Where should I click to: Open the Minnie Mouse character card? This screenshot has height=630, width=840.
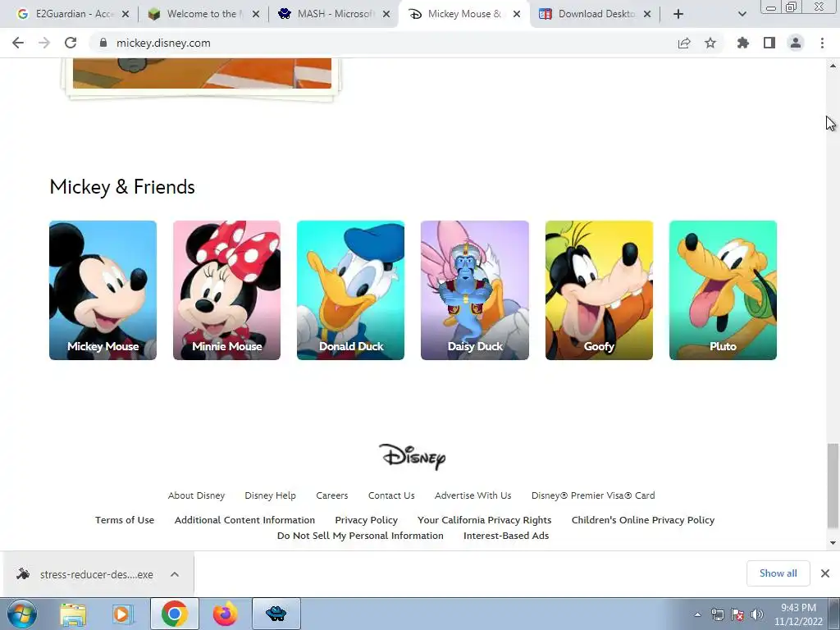pyautogui.click(x=226, y=290)
